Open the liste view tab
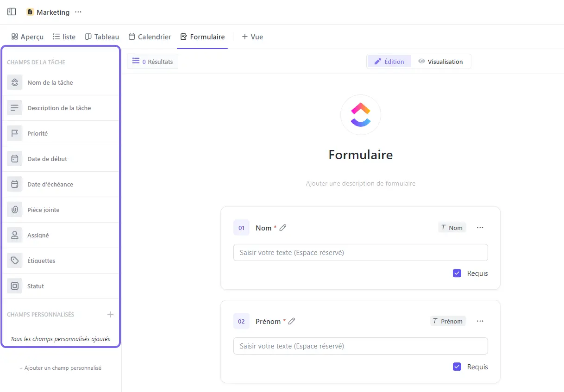 (x=64, y=37)
